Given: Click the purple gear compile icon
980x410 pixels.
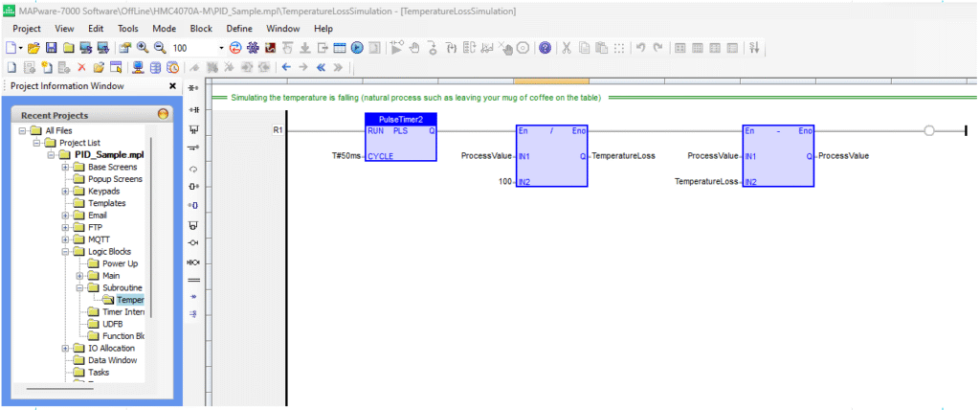Looking at the screenshot, I should [x=253, y=48].
